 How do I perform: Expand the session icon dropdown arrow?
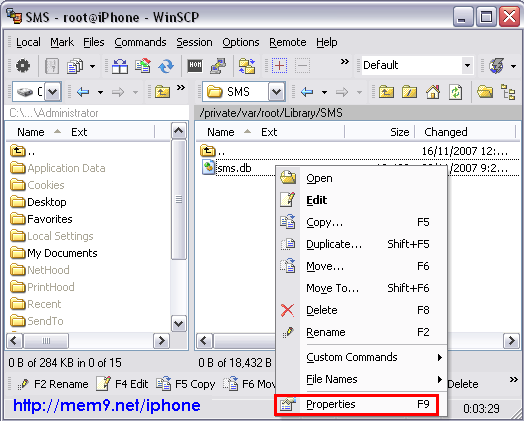point(514,66)
